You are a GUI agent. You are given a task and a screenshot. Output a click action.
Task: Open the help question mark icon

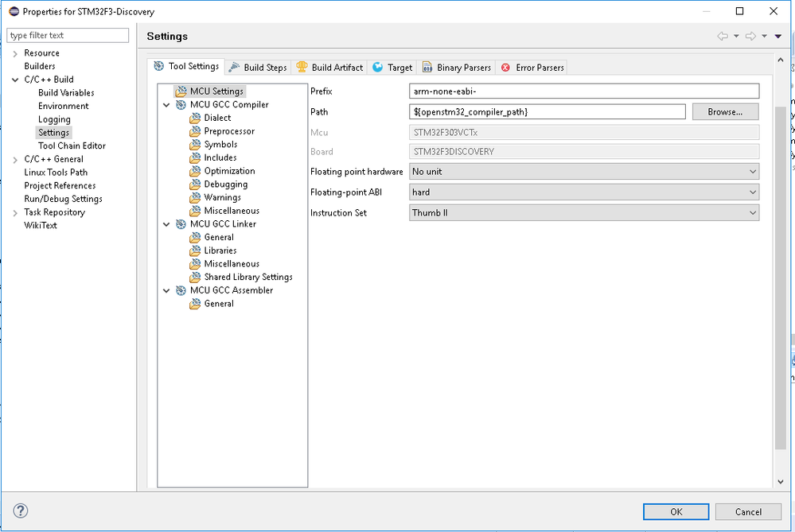pos(21,511)
